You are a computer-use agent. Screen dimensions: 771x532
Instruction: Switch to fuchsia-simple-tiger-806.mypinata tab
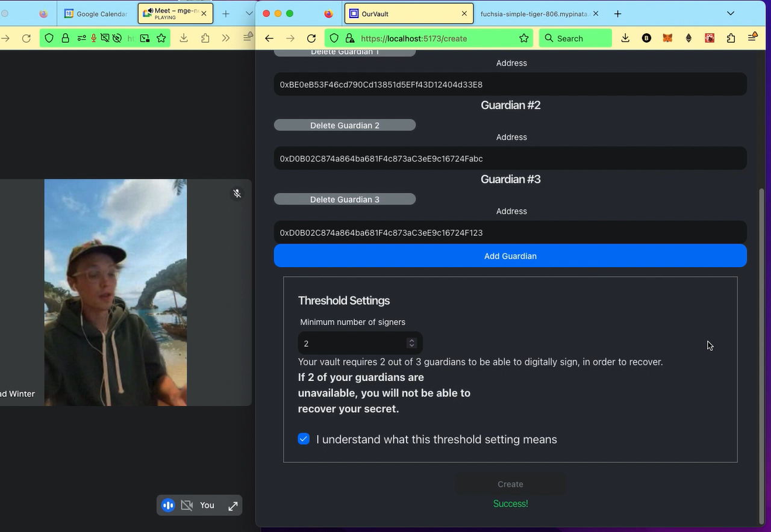[538, 13]
